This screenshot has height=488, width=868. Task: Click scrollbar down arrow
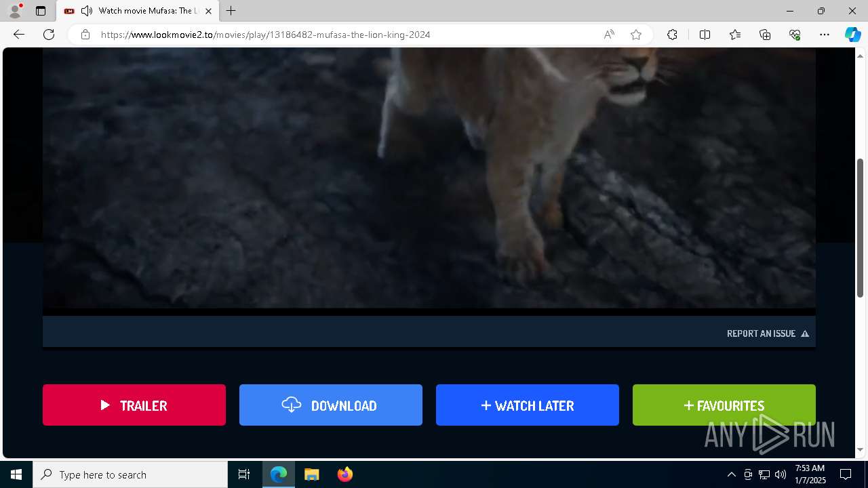point(860,449)
